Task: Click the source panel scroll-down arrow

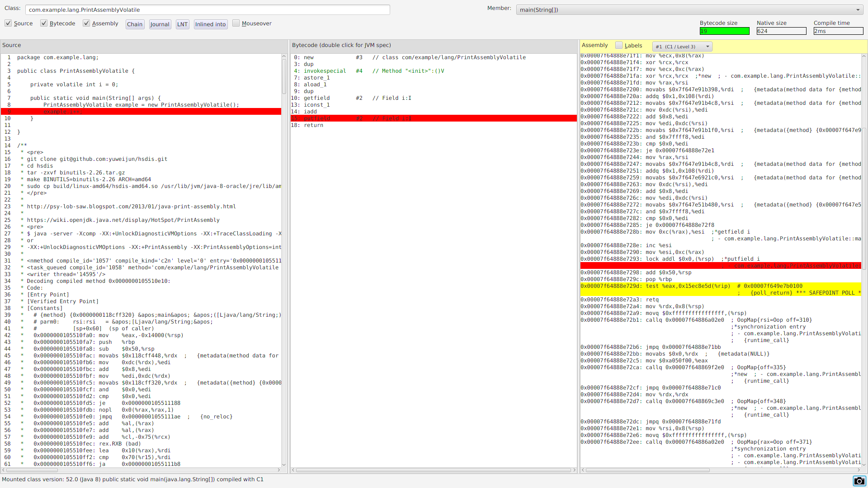Action: 284,465
